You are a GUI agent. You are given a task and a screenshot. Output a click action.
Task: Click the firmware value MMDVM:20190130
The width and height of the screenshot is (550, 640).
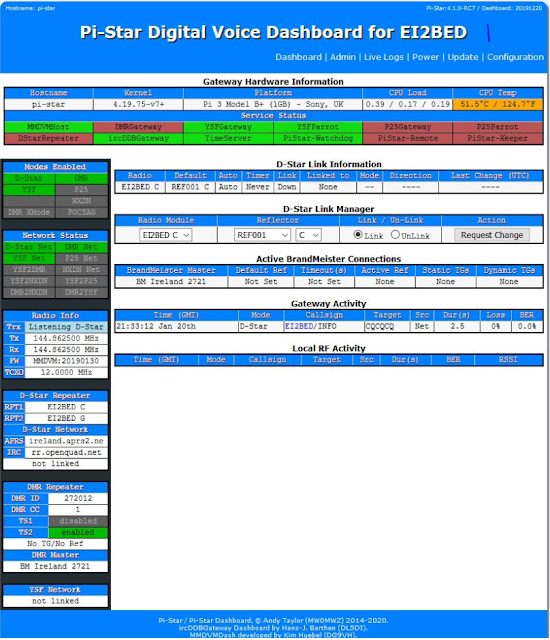[66, 361]
